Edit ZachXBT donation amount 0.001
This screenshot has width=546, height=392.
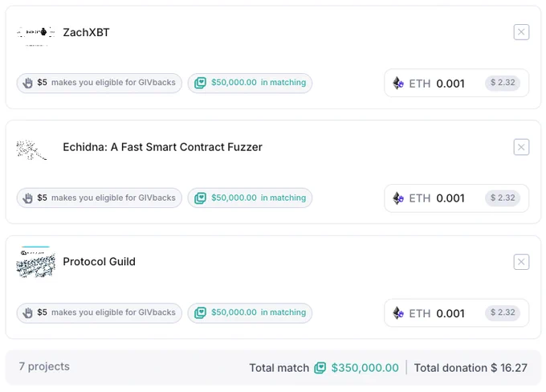pyautogui.click(x=450, y=84)
